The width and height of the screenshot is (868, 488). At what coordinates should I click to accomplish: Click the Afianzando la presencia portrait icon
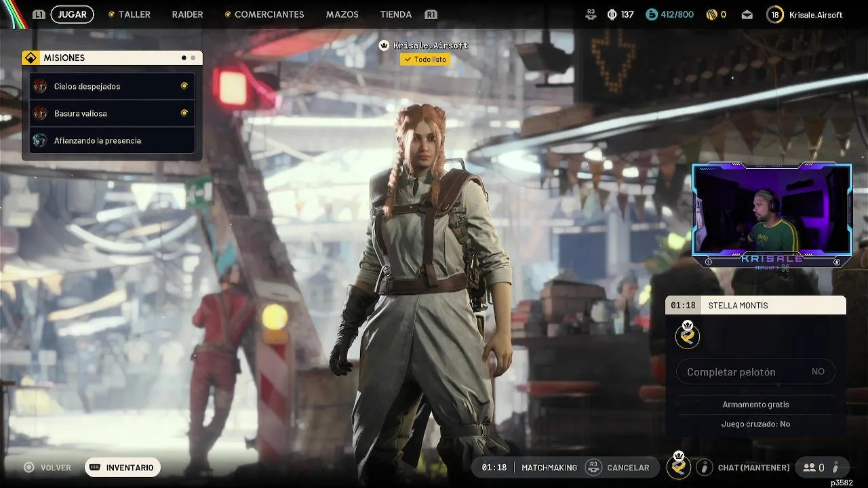[x=40, y=140]
